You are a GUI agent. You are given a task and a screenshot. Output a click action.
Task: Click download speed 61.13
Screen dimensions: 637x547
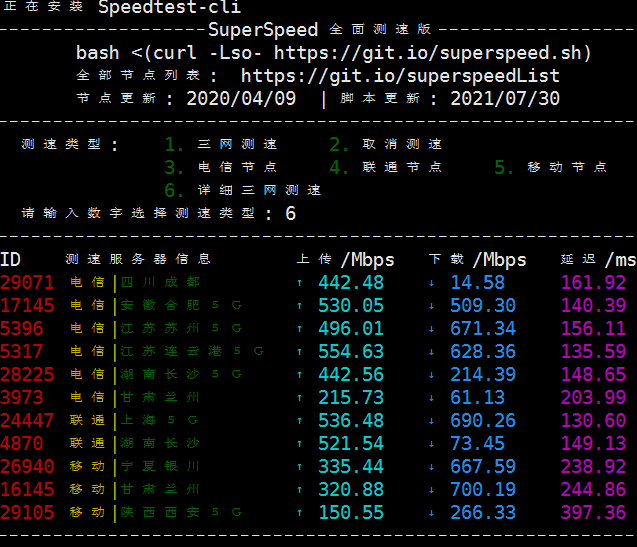pos(478,397)
